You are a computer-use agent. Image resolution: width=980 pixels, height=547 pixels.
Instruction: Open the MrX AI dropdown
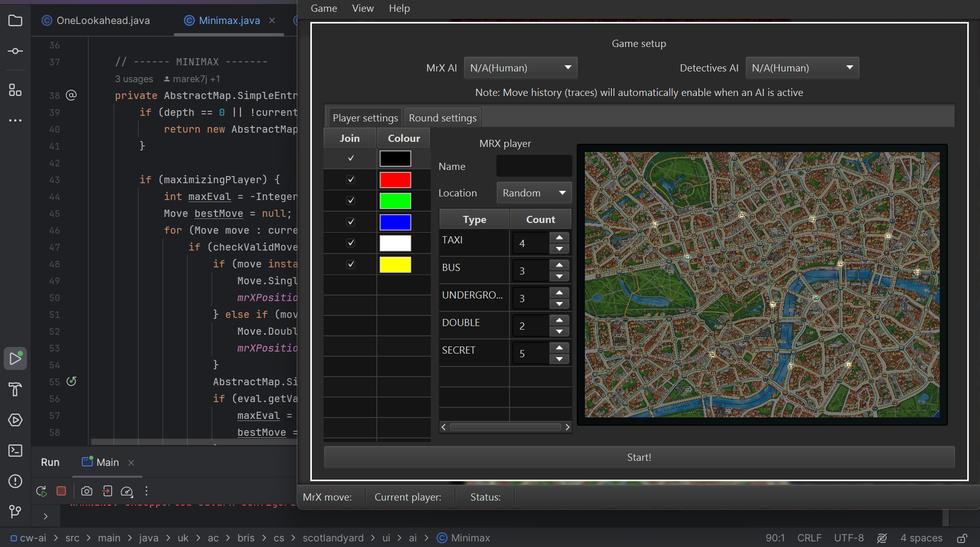tap(520, 68)
